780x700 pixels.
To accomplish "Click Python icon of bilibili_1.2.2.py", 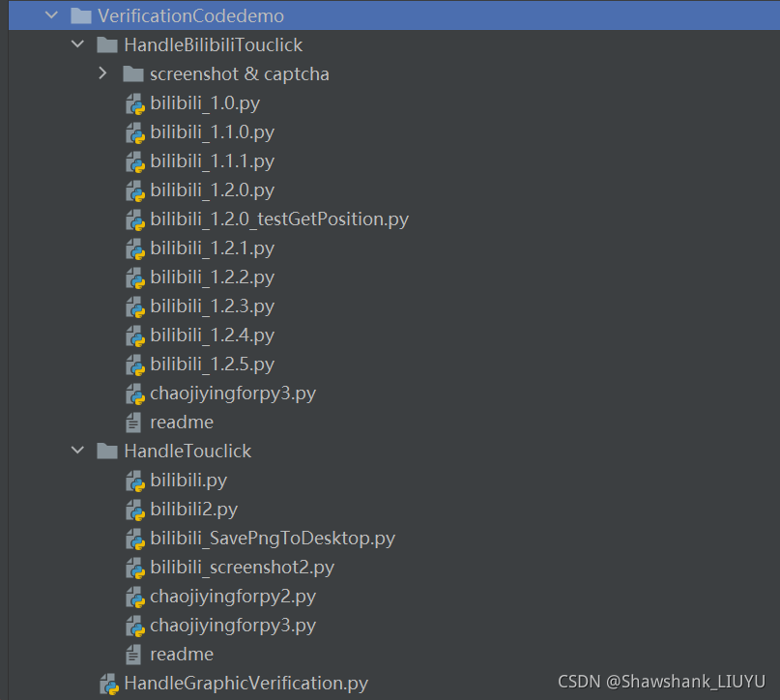I will coord(134,278).
